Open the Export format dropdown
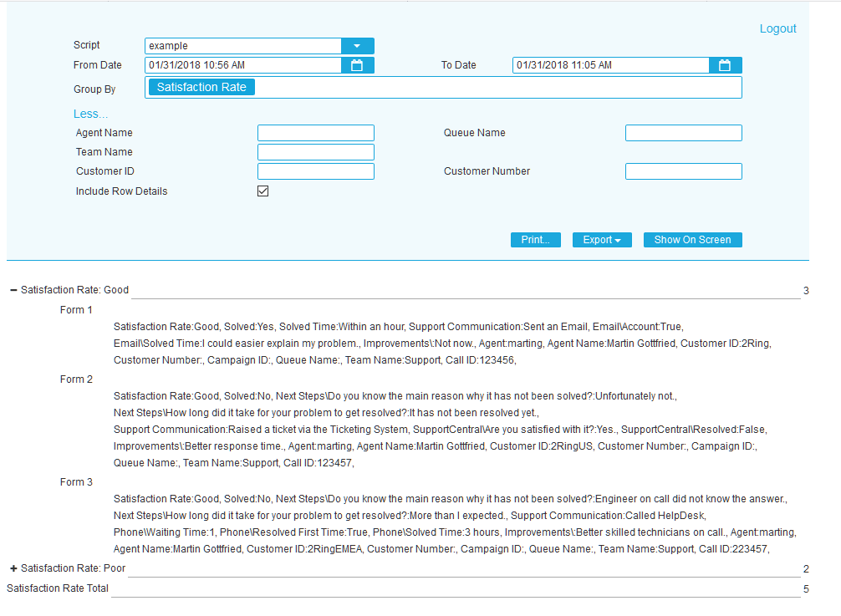 pyautogui.click(x=602, y=239)
